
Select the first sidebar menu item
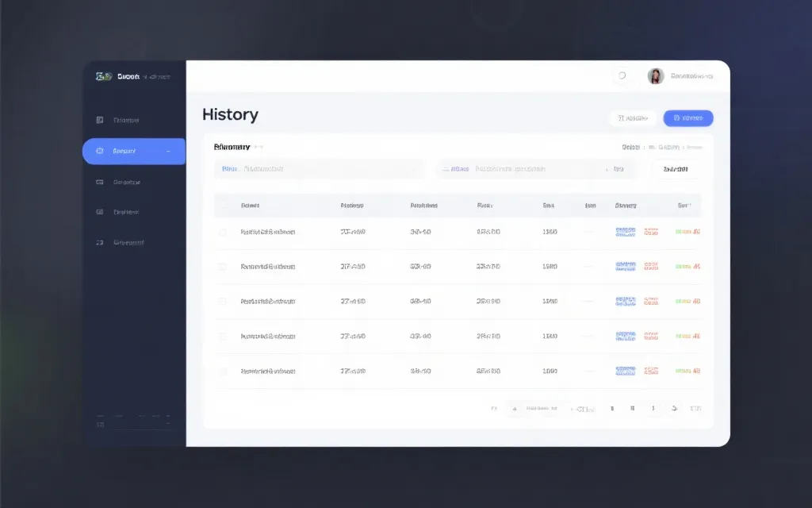click(x=126, y=121)
